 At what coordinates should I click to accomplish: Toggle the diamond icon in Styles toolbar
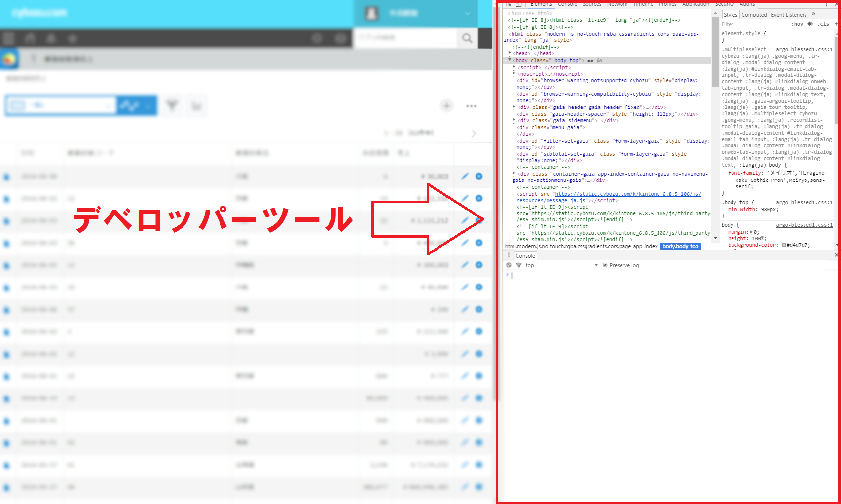[x=810, y=24]
